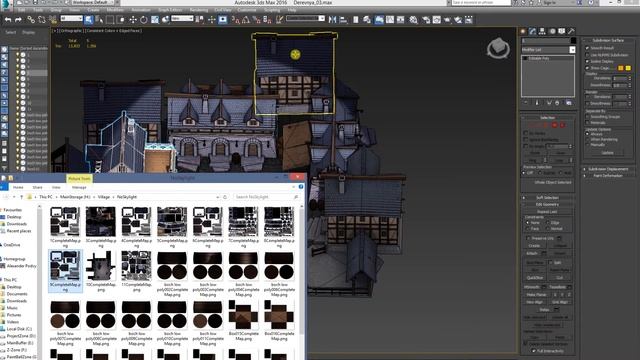Open the Material Editor icon
The height and width of the screenshot is (360, 640).
point(413,20)
